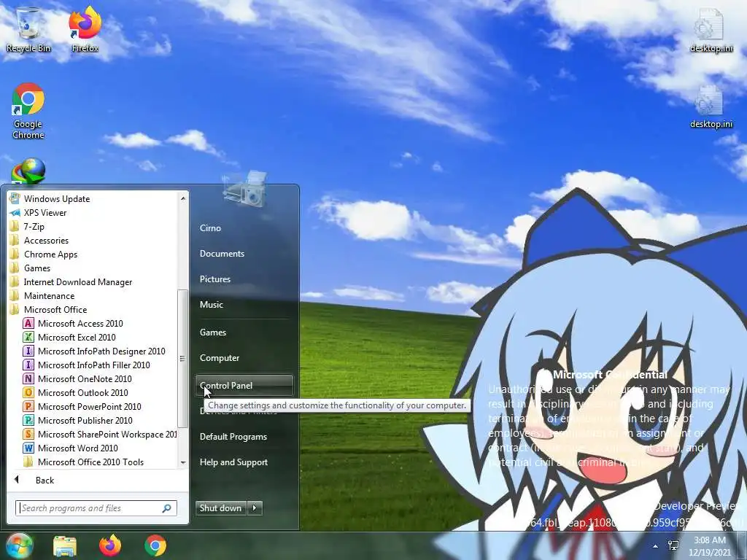The width and height of the screenshot is (747, 560).
Task: Expand the Chrome Apps folder
Action: [43, 254]
